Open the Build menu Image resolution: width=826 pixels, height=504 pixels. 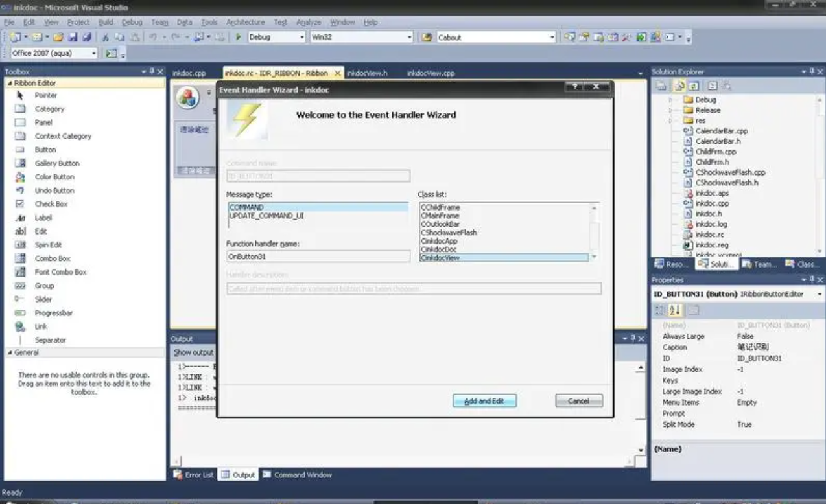(106, 22)
